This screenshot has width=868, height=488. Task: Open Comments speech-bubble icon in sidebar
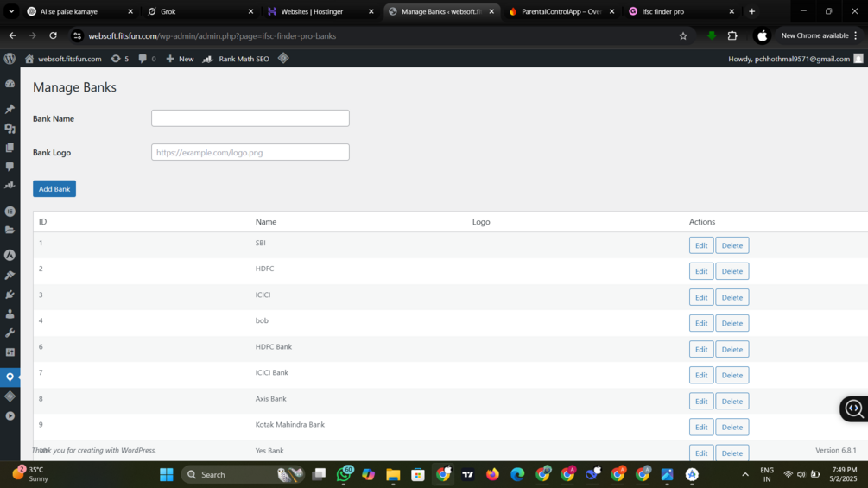pyautogui.click(x=10, y=167)
